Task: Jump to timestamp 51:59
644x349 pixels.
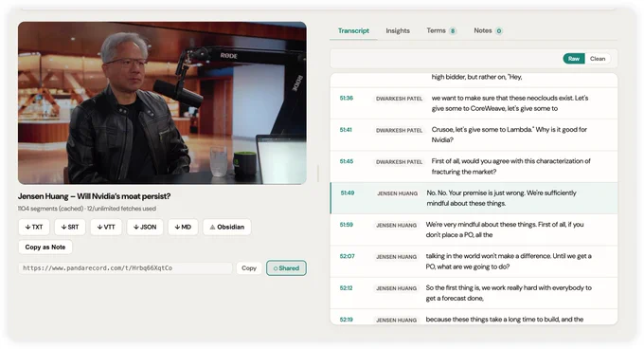Action: pyautogui.click(x=347, y=225)
